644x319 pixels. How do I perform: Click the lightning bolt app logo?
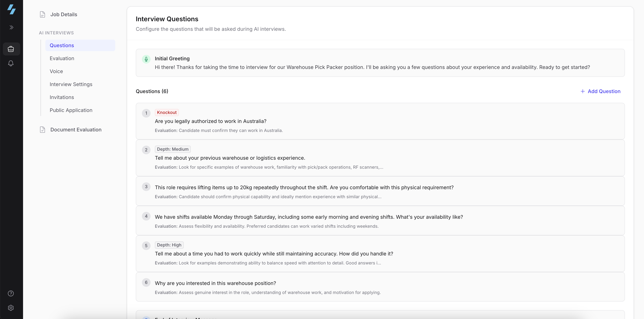tap(12, 10)
